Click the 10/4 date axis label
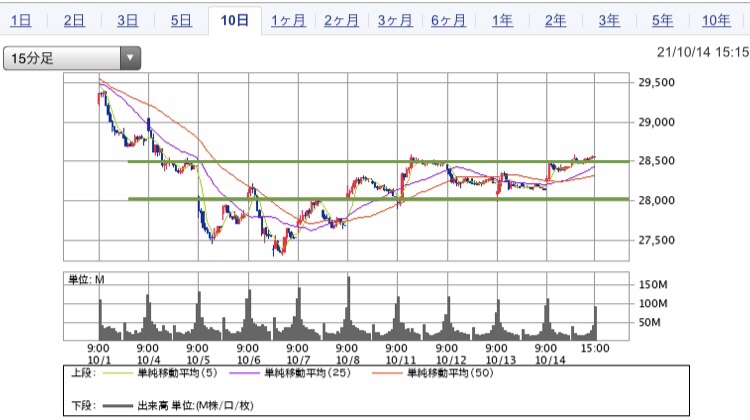This screenshot has width=750, height=420. click(149, 360)
